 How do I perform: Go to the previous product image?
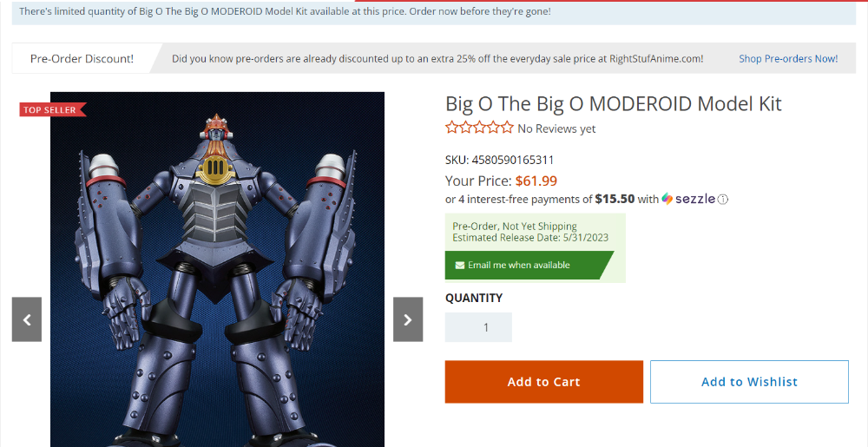pos(27,319)
